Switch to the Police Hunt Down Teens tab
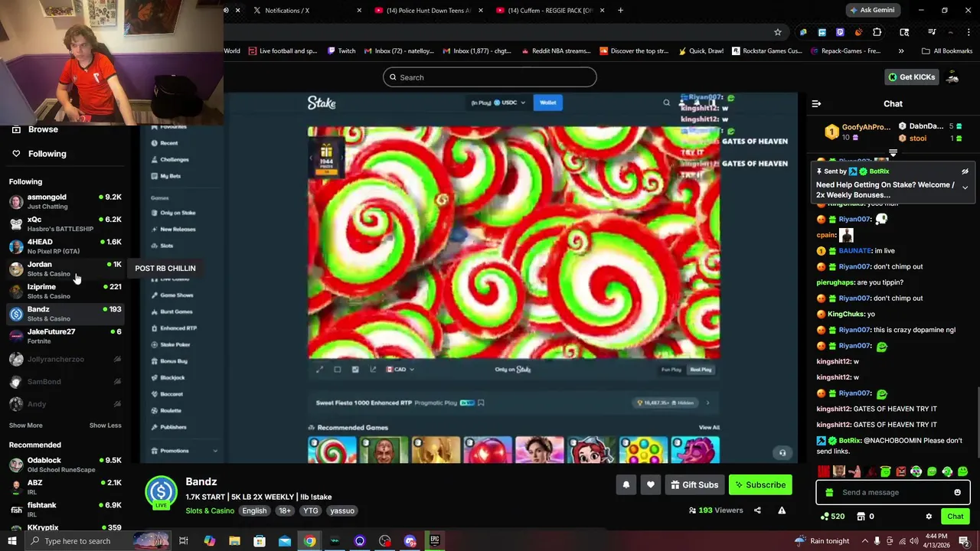Image resolution: width=980 pixels, height=551 pixels. (429, 11)
